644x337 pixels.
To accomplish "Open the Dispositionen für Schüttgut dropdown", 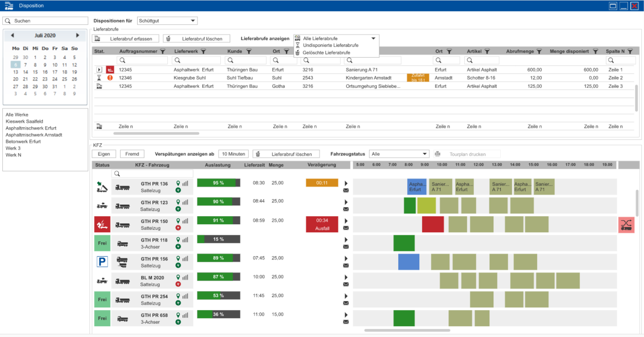I will pyautogui.click(x=167, y=21).
